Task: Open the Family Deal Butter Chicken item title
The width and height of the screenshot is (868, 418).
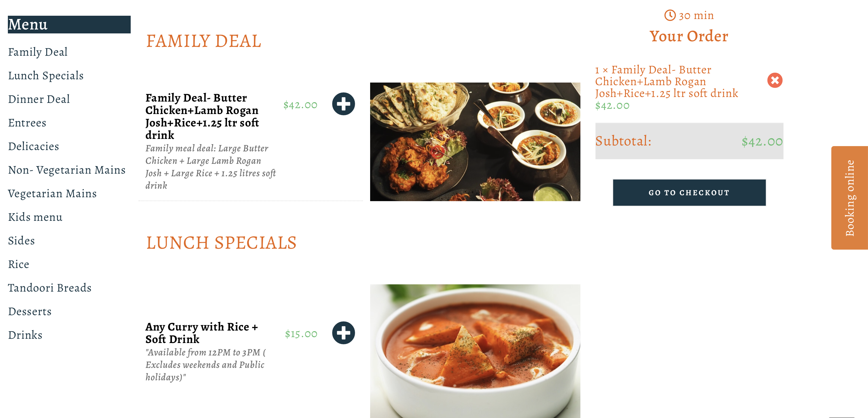Action: (x=202, y=116)
